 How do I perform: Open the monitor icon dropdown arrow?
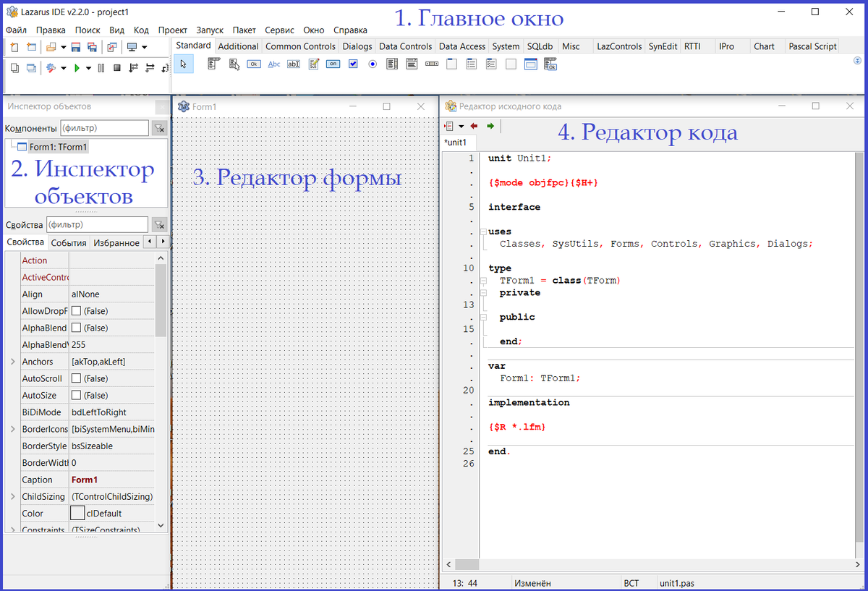coord(144,47)
